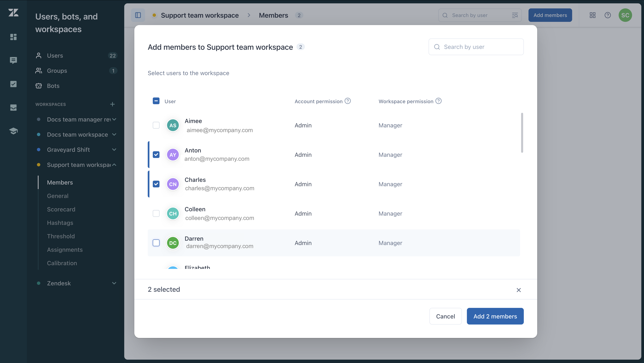Select the Scorecard sub-item

click(61, 209)
